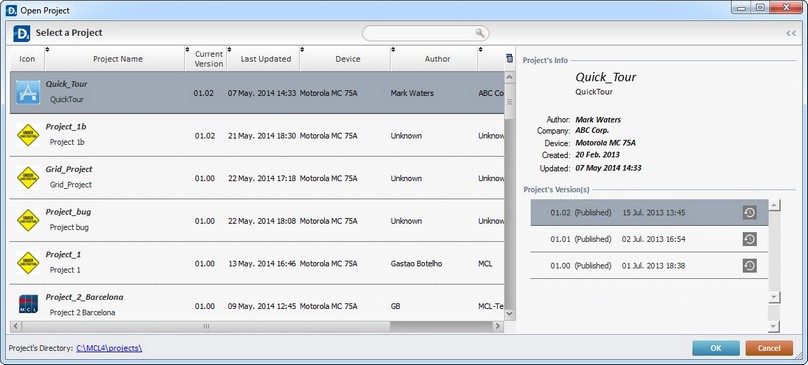Image resolution: width=808 pixels, height=365 pixels.
Task: Click the 22 May. 2014 18:08 date cell
Action: [262, 221]
